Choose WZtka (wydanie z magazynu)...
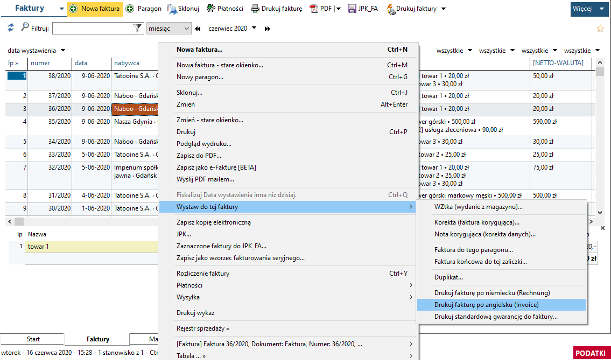 click(x=502, y=207)
